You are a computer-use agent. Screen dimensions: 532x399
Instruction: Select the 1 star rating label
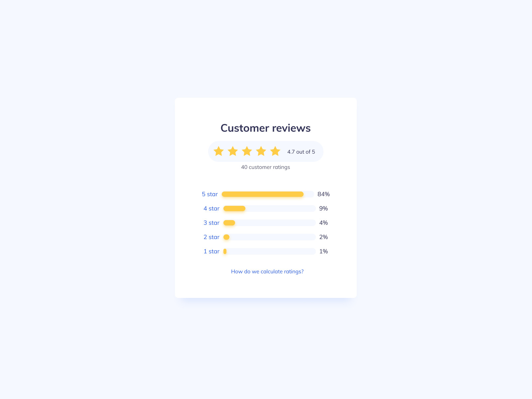tap(211, 251)
